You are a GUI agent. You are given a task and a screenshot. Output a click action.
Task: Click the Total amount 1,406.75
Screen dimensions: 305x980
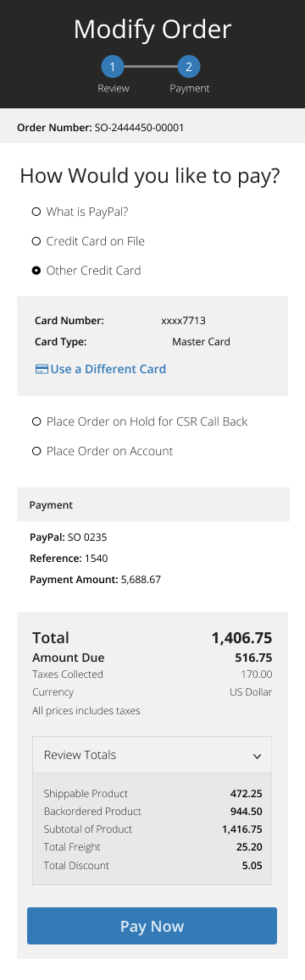pyautogui.click(x=241, y=638)
